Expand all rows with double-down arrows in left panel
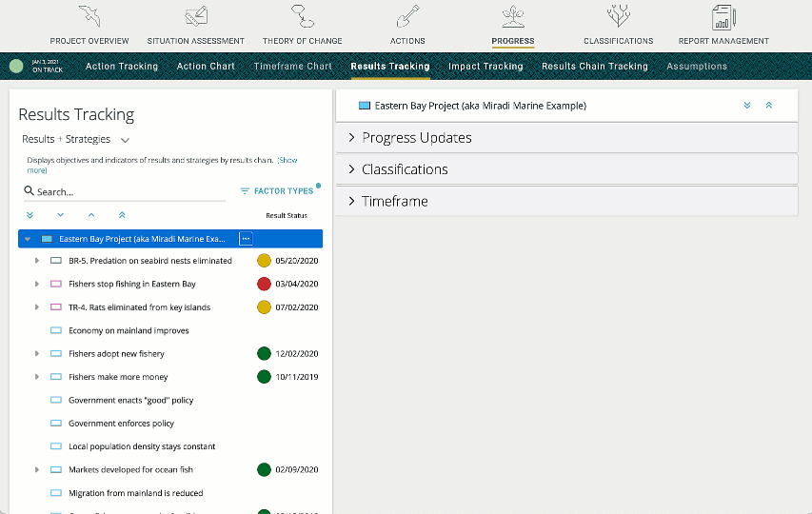The width and height of the screenshot is (812, 514). click(x=30, y=215)
